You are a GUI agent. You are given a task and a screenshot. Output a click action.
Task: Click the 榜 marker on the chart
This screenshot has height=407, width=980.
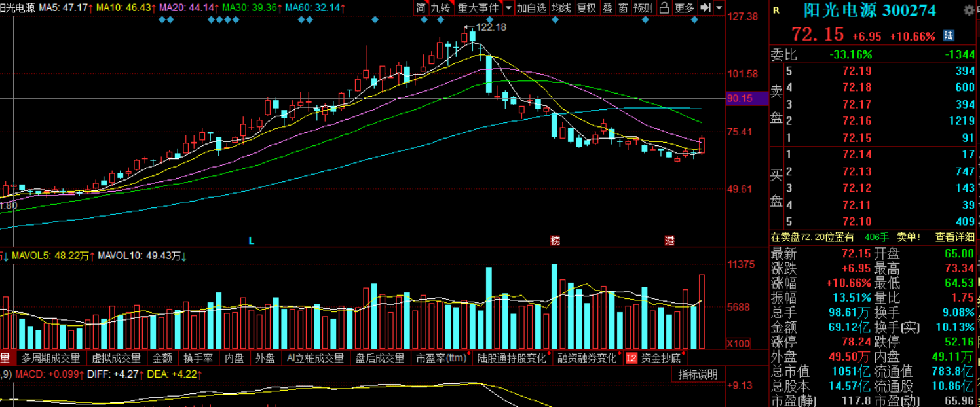click(556, 241)
